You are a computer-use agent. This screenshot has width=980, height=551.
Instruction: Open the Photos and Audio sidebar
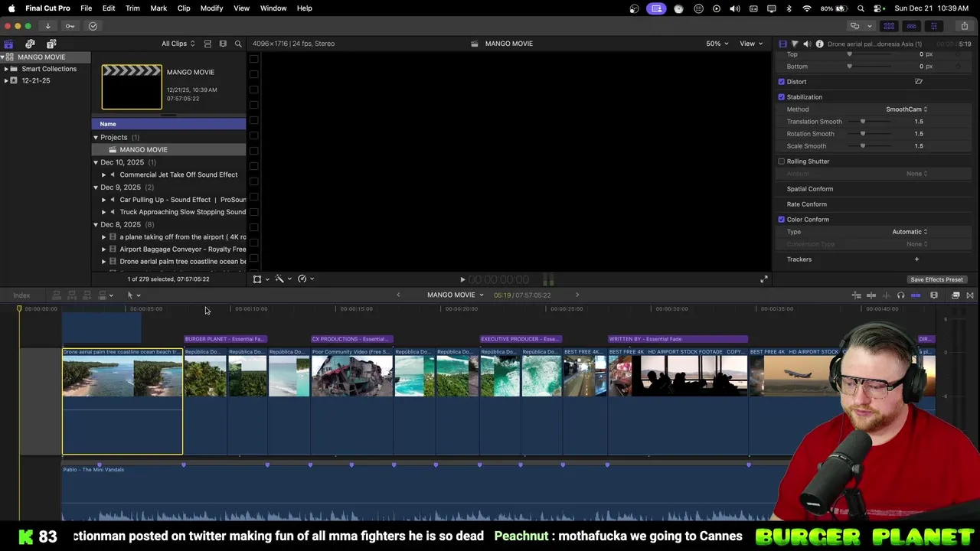pos(30,44)
